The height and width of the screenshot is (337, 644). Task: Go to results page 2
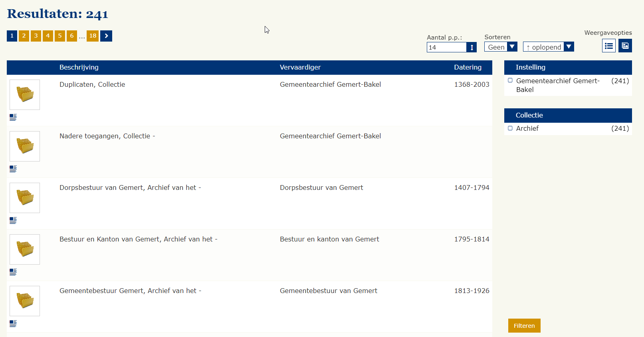[24, 36]
